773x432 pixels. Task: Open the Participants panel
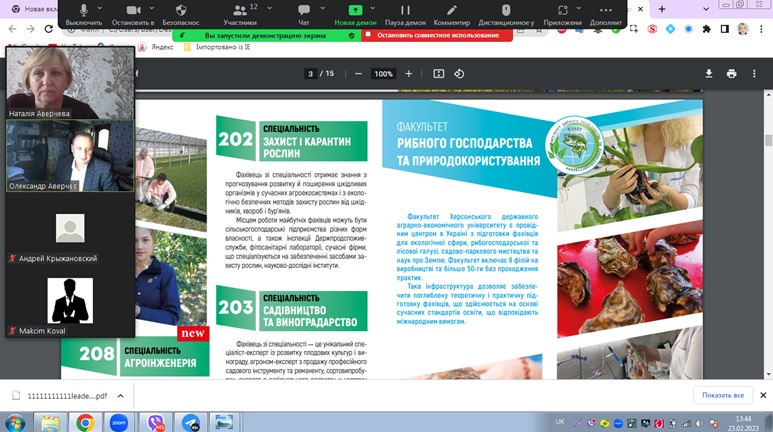click(240, 14)
